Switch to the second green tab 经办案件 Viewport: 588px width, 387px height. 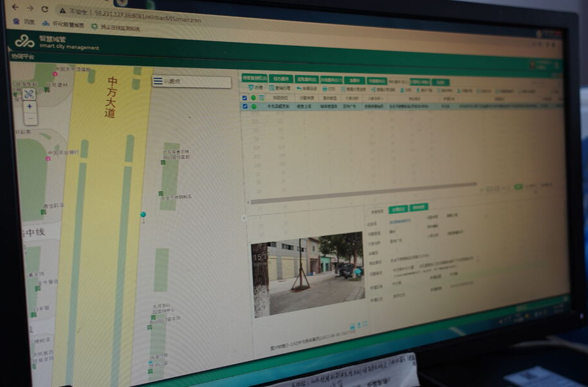(281, 79)
